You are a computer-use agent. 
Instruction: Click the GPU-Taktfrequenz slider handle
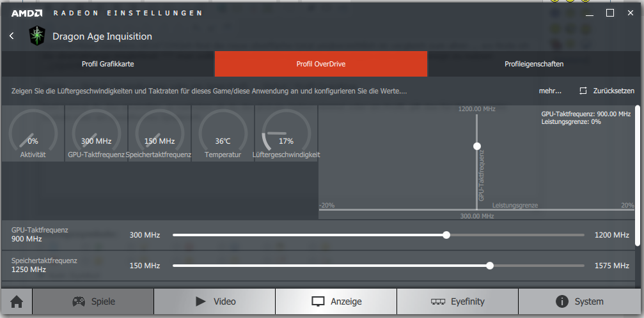pyautogui.click(x=446, y=235)
